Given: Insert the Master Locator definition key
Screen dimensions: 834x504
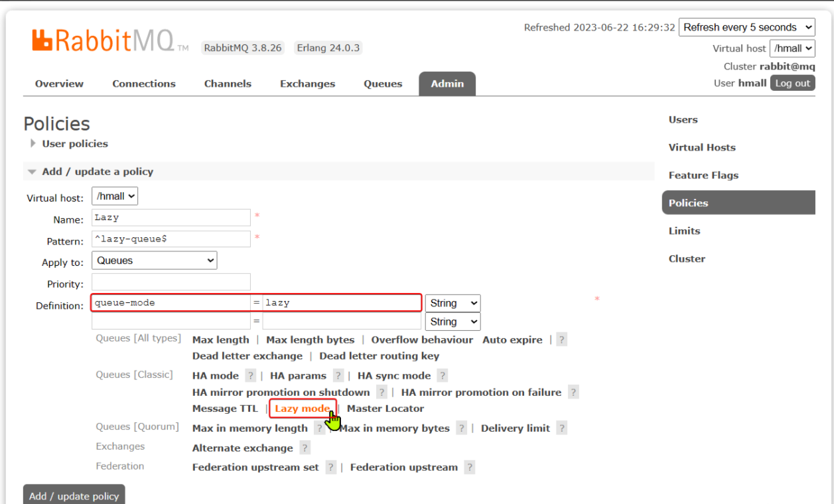Looking at the screenshot, I should pyautogui.click(x=385, y=409).
